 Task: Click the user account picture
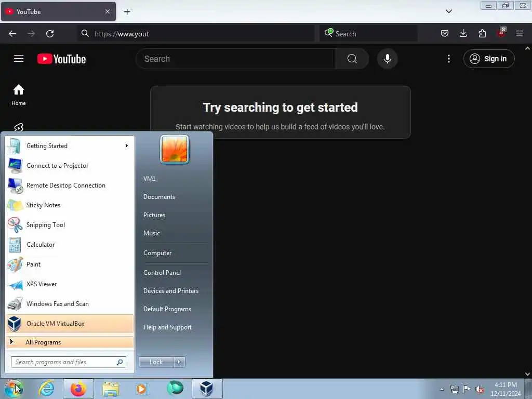pos(175,150)
